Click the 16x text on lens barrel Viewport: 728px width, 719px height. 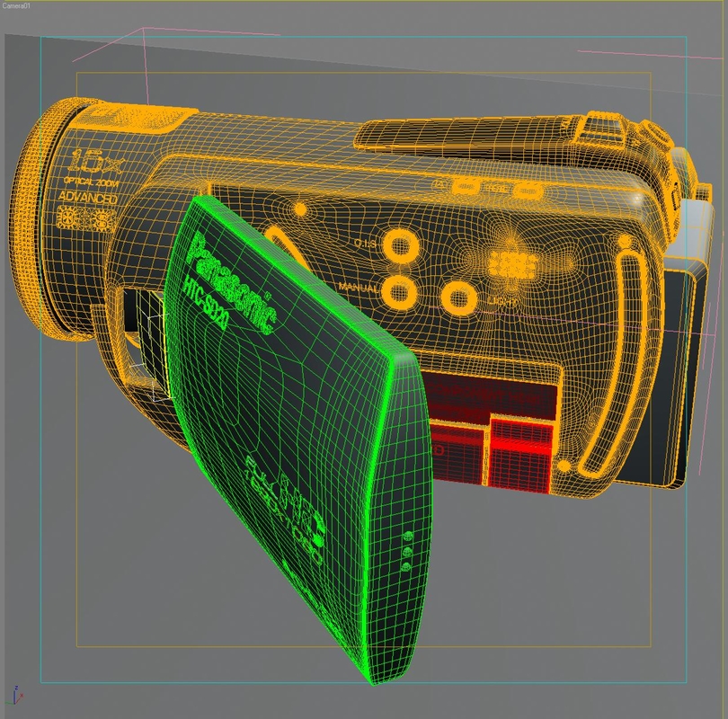click(x=95, y=163)
